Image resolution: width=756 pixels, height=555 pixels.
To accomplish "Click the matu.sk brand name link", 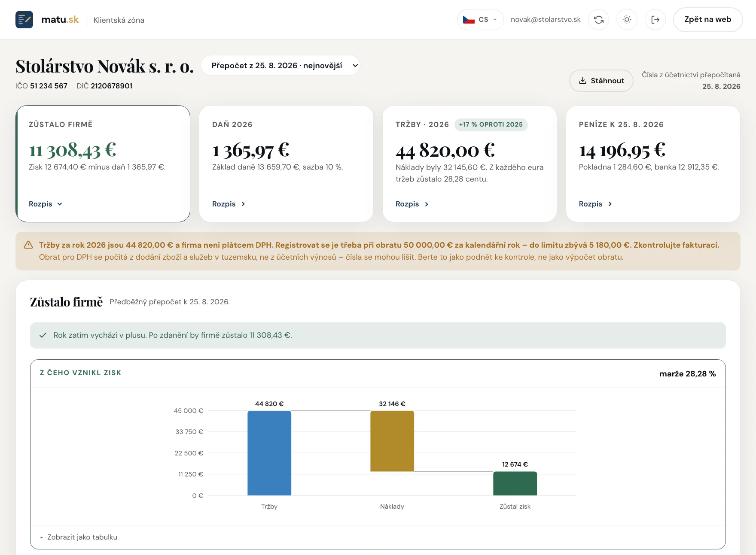I will point(60,20).
